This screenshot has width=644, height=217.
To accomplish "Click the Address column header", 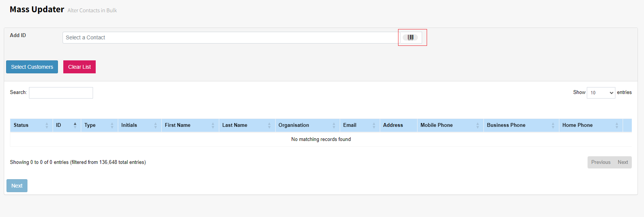I will [398, 125].
